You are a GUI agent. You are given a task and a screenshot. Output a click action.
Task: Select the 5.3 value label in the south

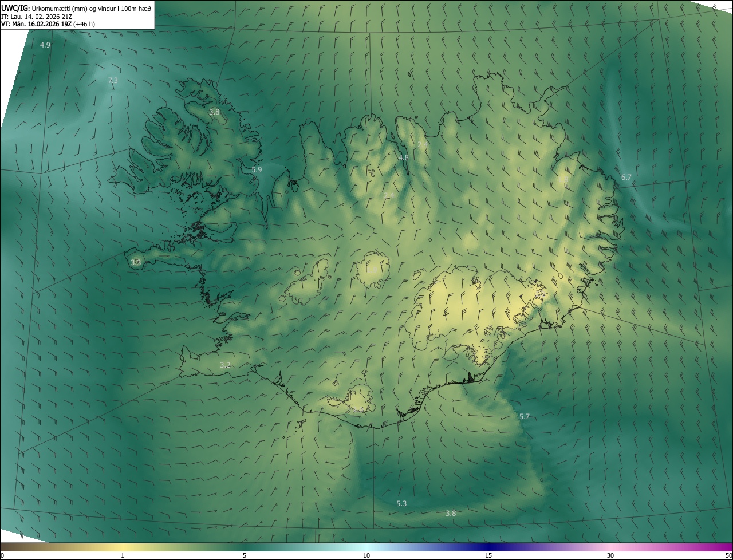click(401, 503)
